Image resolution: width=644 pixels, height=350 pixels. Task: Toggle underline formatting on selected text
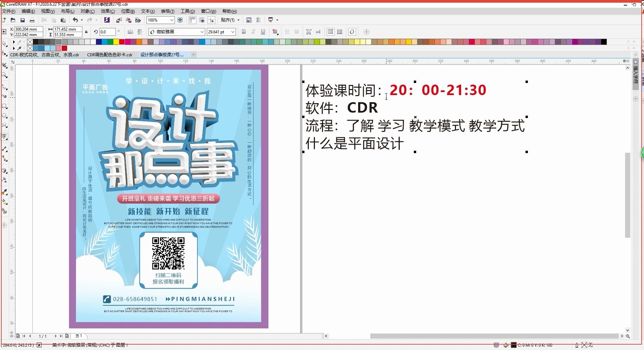[x=263, y=32]
